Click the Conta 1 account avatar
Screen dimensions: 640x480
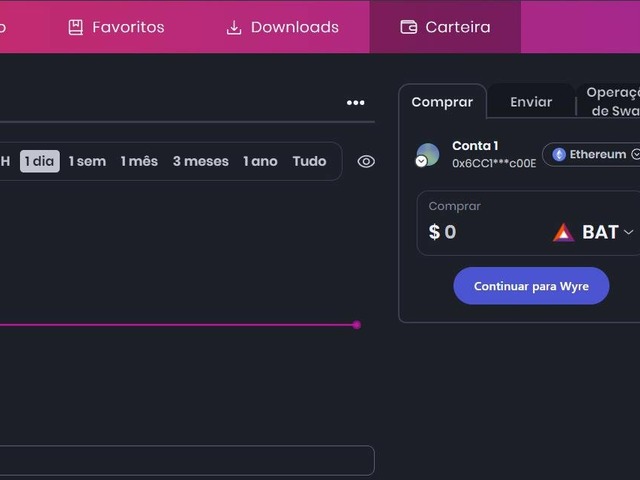coord(428,155)
